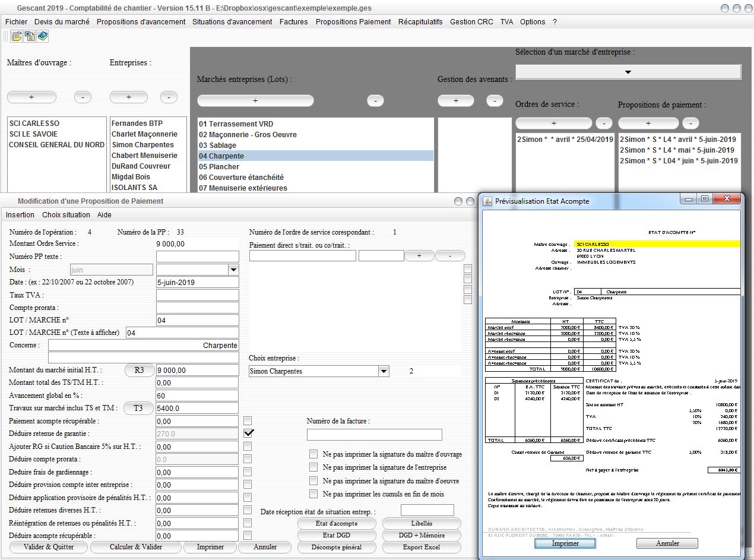Viewport: 754px width, 560px height.
Task: Click Imprimer in the Prévisualisation Etat Acompte window
Action: click(565, 543)
